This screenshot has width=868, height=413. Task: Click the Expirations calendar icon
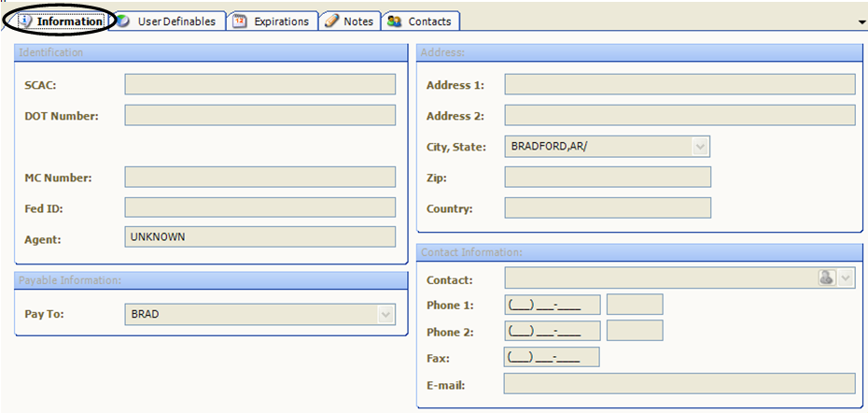click(239, 21)
